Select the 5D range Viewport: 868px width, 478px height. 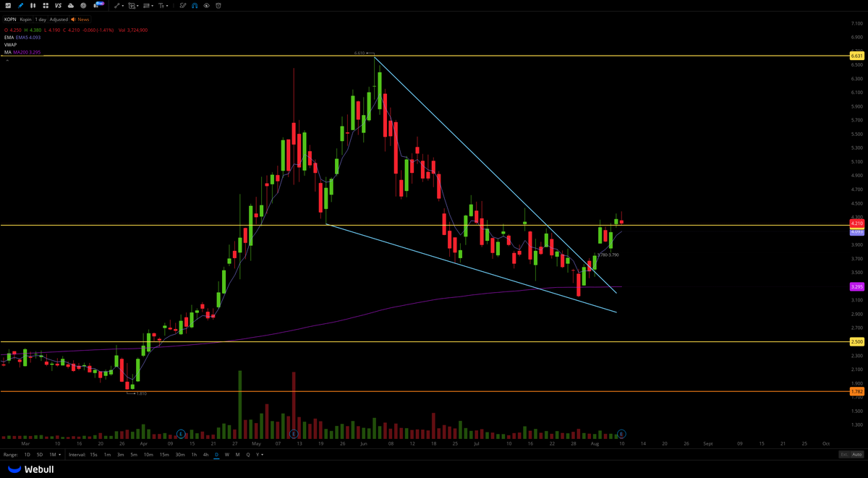(40, 455)
